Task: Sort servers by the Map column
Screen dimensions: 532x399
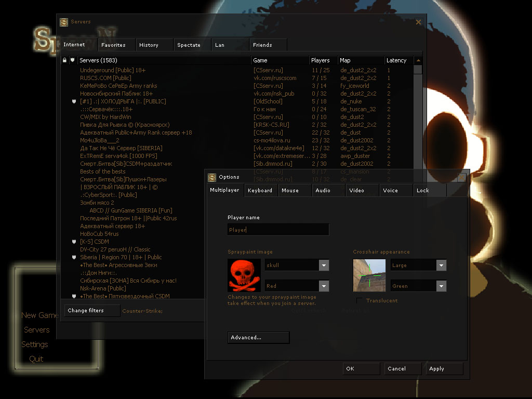Action: click(x=361, y=60)
